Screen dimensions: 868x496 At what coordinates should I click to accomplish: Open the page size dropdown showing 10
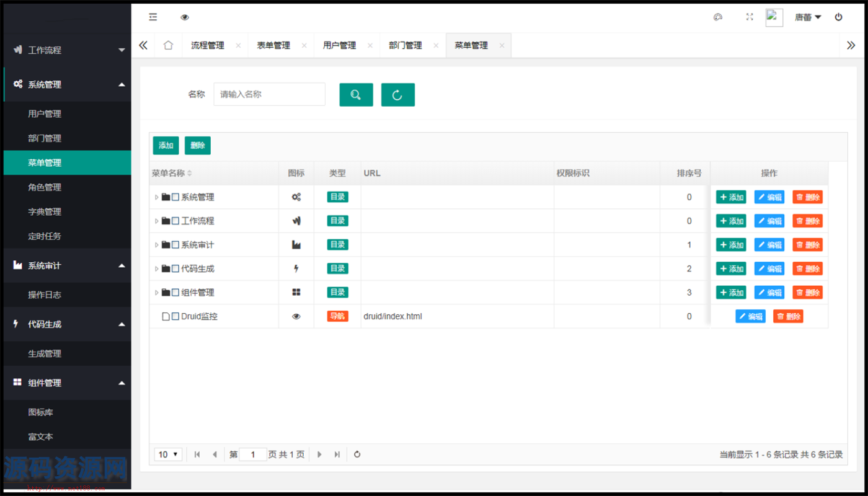click(168, 454)
